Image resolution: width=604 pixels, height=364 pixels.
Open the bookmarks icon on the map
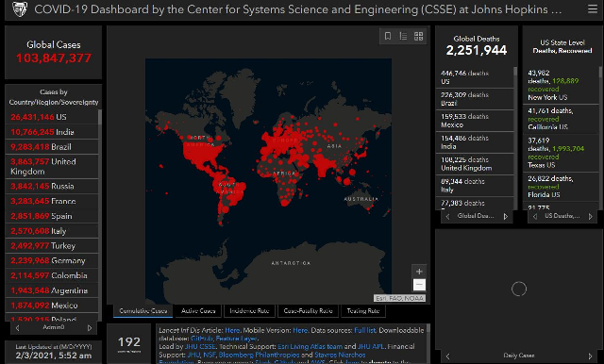[x=388, y=36]
